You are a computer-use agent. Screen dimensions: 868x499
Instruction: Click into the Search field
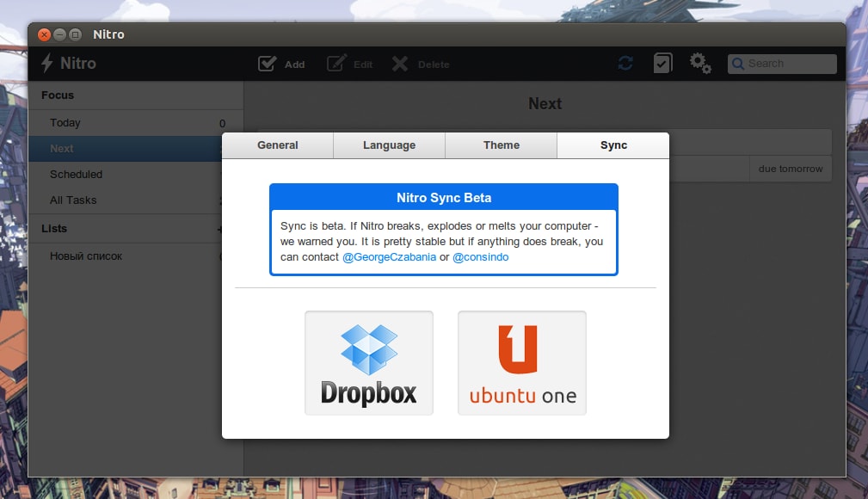pos(782,64)
